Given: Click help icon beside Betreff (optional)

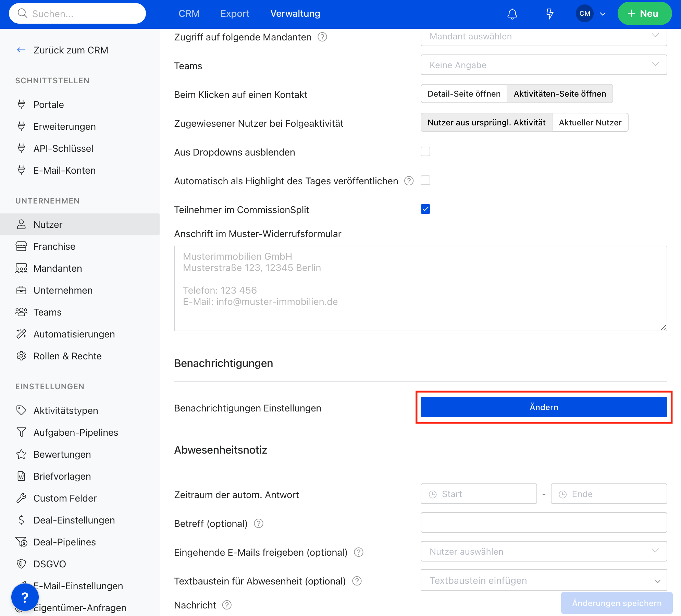Looking at the screenshot, I should pos(259,523).
